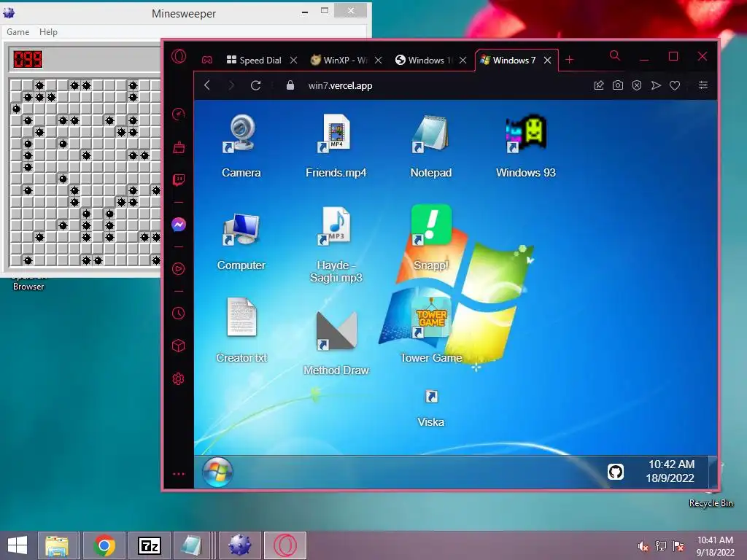The image size is (747, 560).
Task: Open the GitHub icon in Win7 taskbar
Action: click(616, 472)
